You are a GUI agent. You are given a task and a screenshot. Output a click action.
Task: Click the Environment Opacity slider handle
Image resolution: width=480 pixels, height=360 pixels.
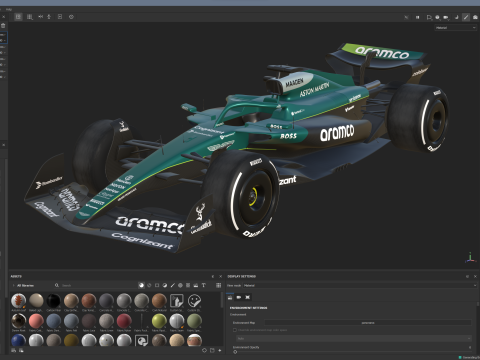(235, 352)
